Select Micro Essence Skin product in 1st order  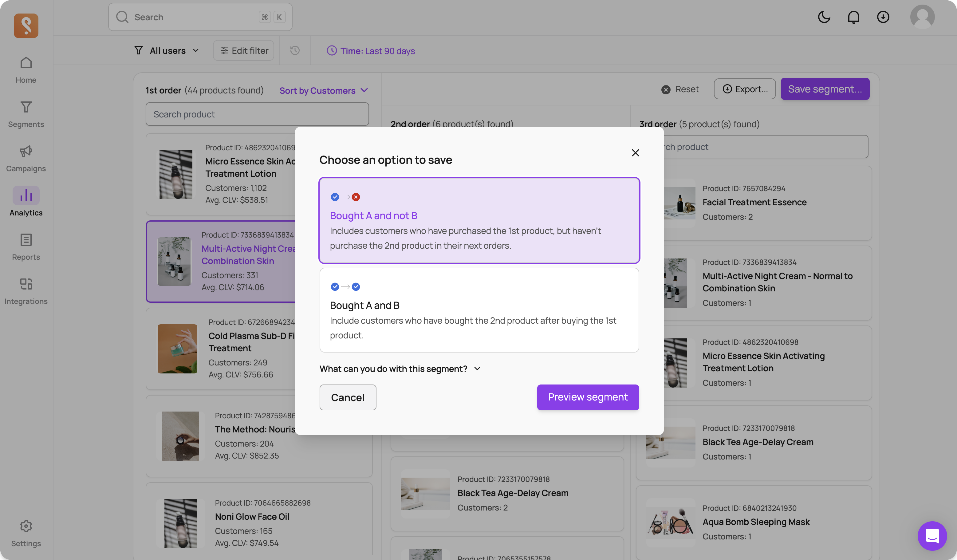tap(221, 174)
